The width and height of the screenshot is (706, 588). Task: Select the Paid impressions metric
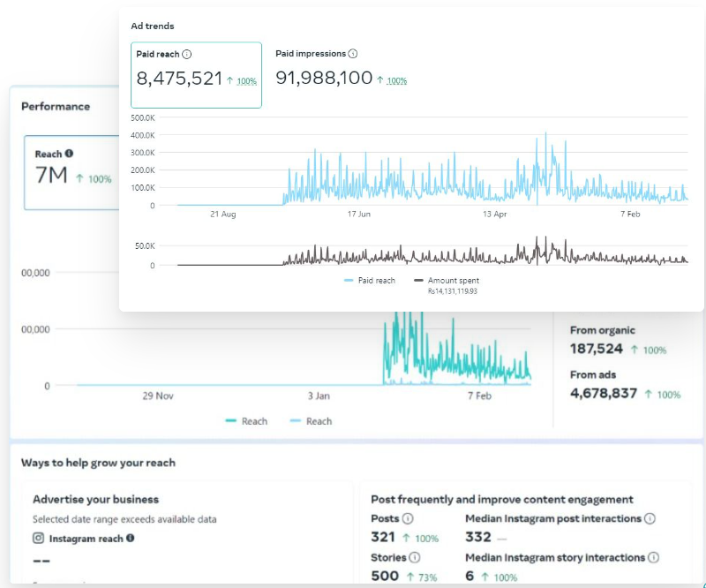[341, 69]
